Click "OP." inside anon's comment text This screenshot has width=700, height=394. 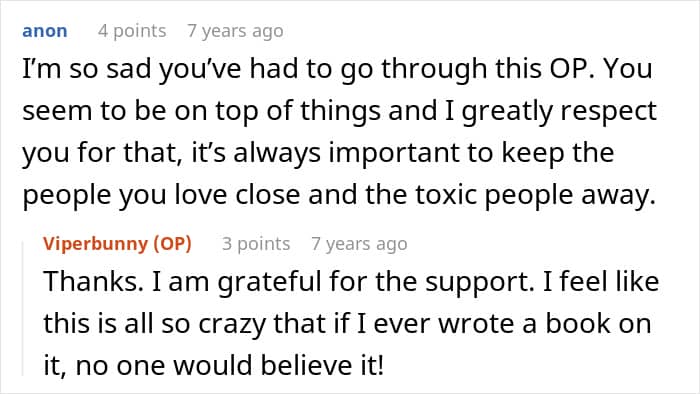(x=572, y=69)
